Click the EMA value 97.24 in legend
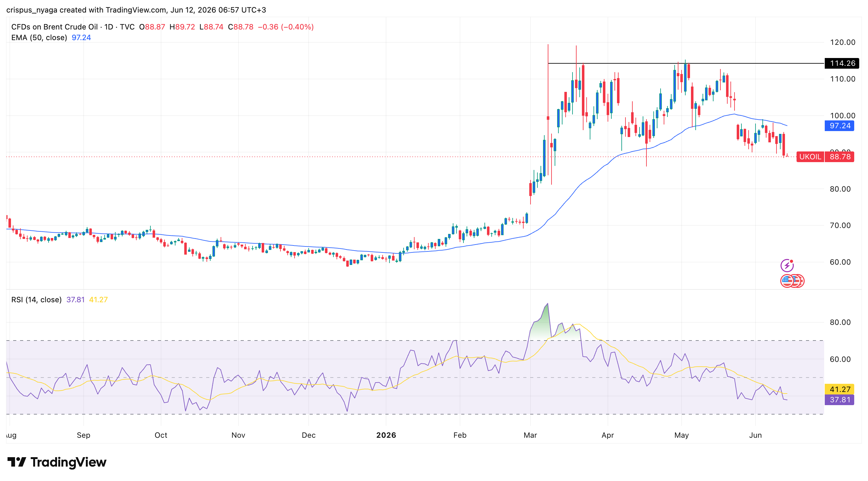Viewport: 868px width, 481px height. pyautogui.click(x=81, y=37)
